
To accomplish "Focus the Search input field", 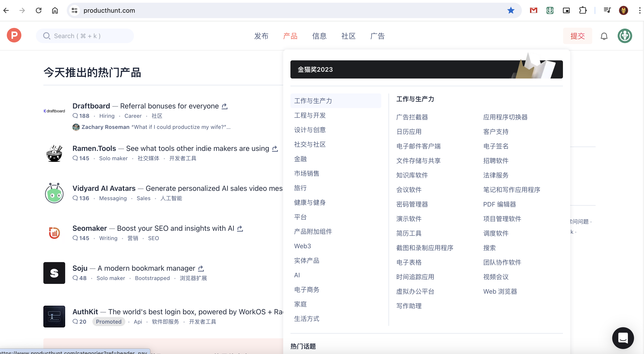I will click(x=85, y=36).
